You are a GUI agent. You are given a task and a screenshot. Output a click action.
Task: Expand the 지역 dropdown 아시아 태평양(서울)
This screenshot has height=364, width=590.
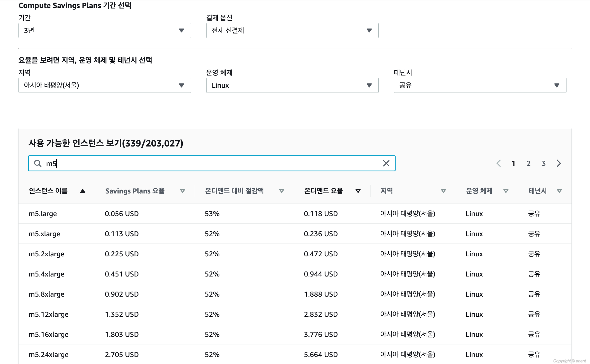[x=105, y=85]
